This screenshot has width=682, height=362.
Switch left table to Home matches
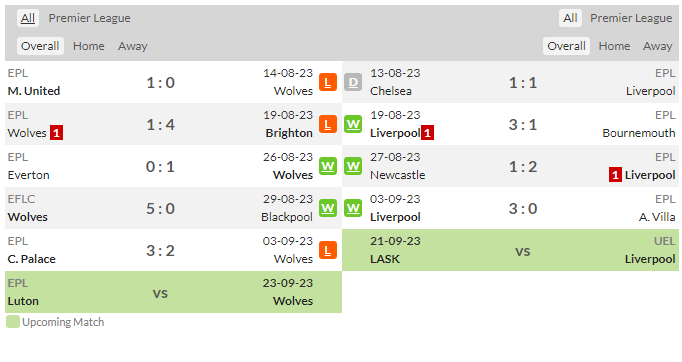89,46
